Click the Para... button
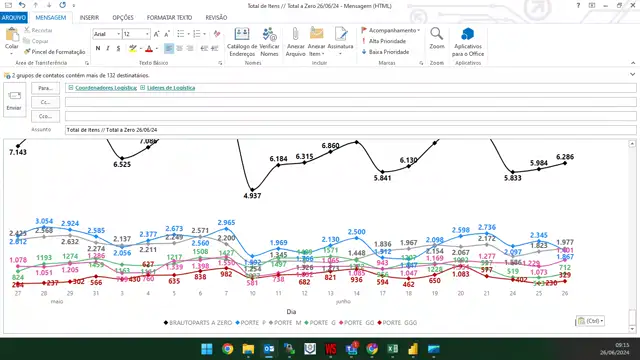Viewport: 640px width, 360px height. click(45, 88)
